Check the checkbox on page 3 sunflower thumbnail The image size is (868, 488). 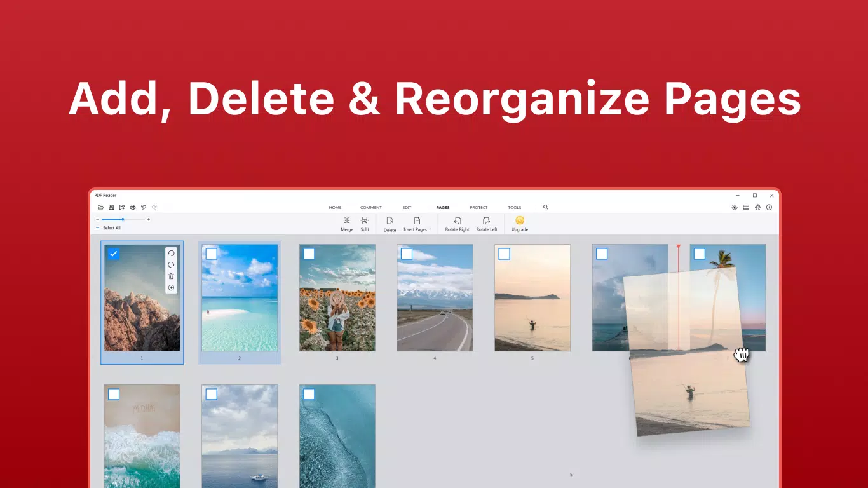[x=309, y=254]
